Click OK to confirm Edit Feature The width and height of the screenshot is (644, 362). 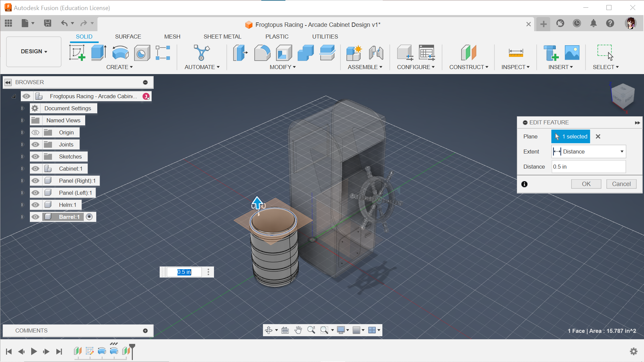pos(586,183)
